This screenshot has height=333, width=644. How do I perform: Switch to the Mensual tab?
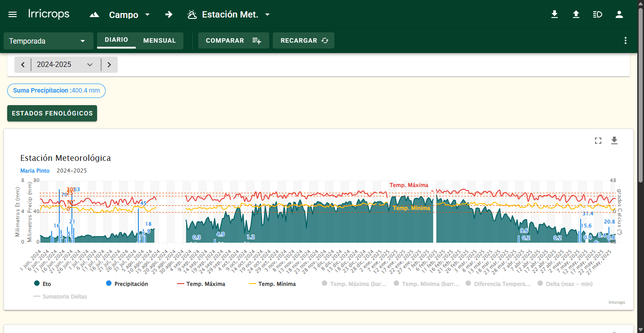(160, 40)
